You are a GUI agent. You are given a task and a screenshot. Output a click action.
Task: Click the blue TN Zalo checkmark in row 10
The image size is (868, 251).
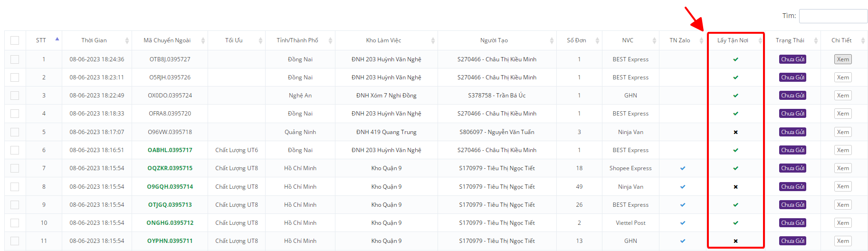683,223
